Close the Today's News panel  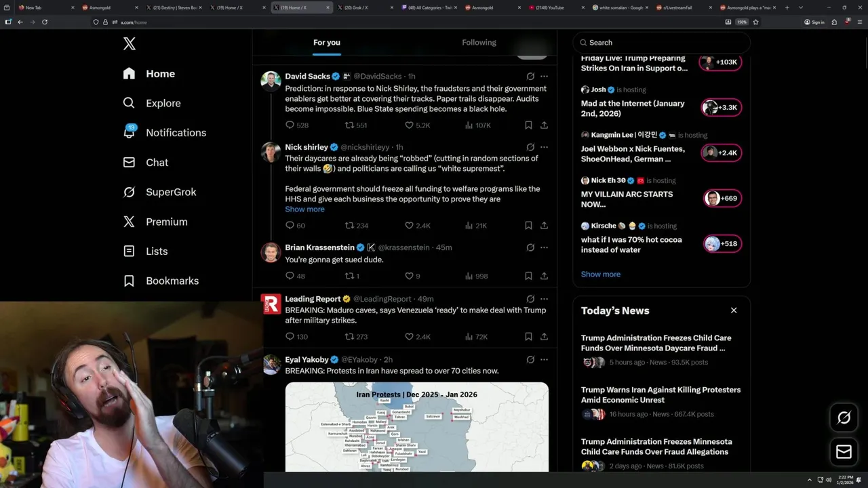click(x=734, y=310)
